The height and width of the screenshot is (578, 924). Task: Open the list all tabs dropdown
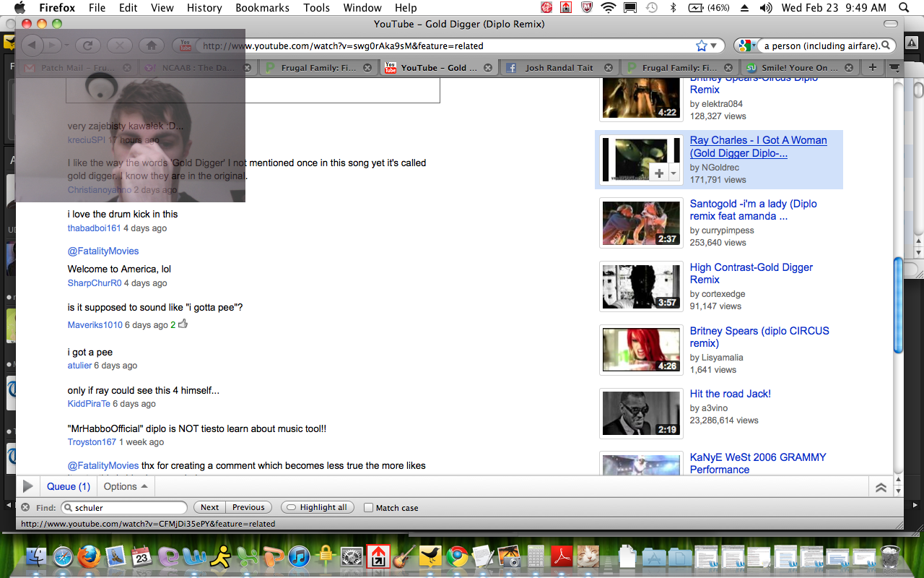894,67
